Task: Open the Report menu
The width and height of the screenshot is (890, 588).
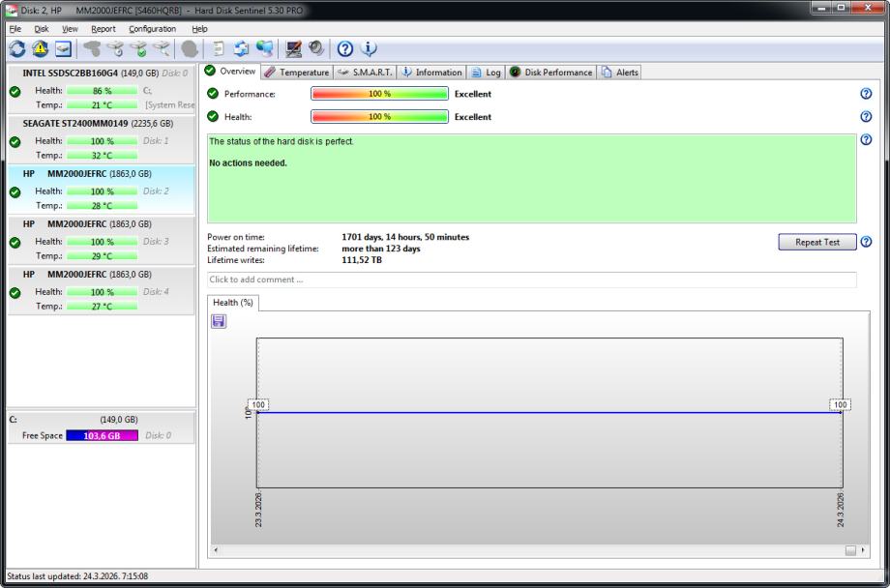Action: click(x=103, y=29)
